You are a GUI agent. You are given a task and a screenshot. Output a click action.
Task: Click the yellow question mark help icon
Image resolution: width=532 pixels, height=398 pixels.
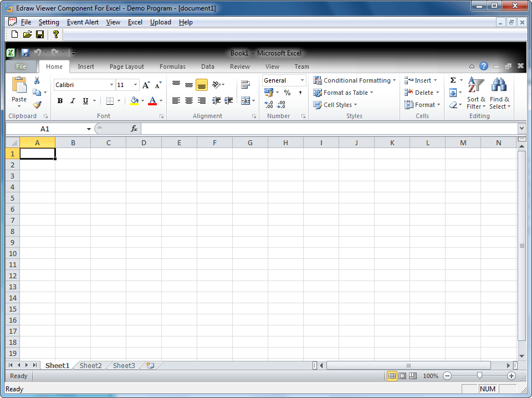pos(56,34)
